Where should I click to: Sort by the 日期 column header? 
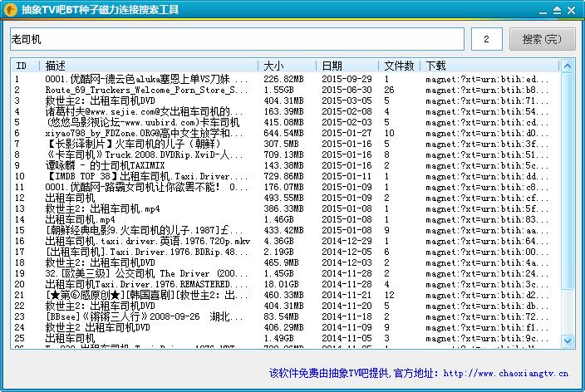pyautogui.click(x=347, y=66)
